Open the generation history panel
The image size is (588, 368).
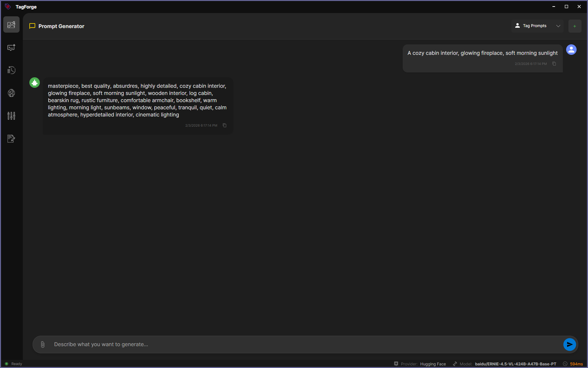tap(11, 70)
